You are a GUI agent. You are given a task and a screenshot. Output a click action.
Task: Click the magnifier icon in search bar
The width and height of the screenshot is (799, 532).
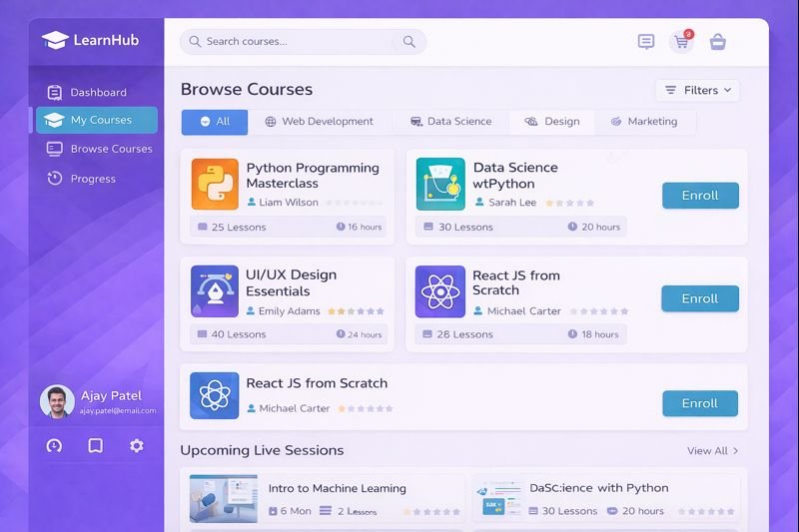click(409, 42)
